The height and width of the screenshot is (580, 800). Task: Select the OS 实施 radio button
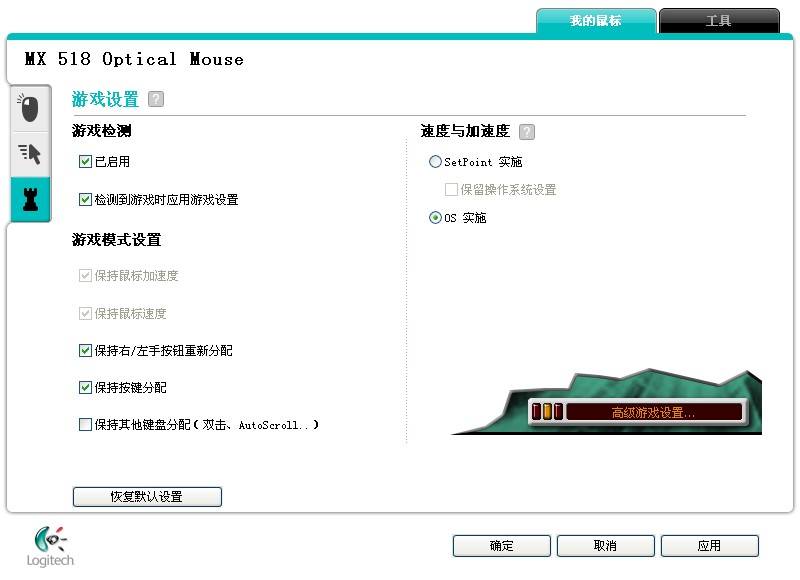pos(435,218)
